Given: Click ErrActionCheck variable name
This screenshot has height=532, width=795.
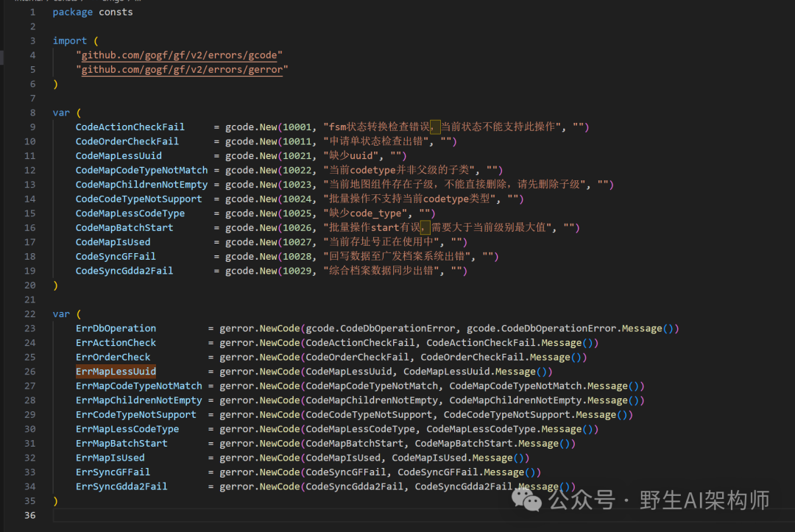Looking at the screenshot, I should click(x=116, y=342).
